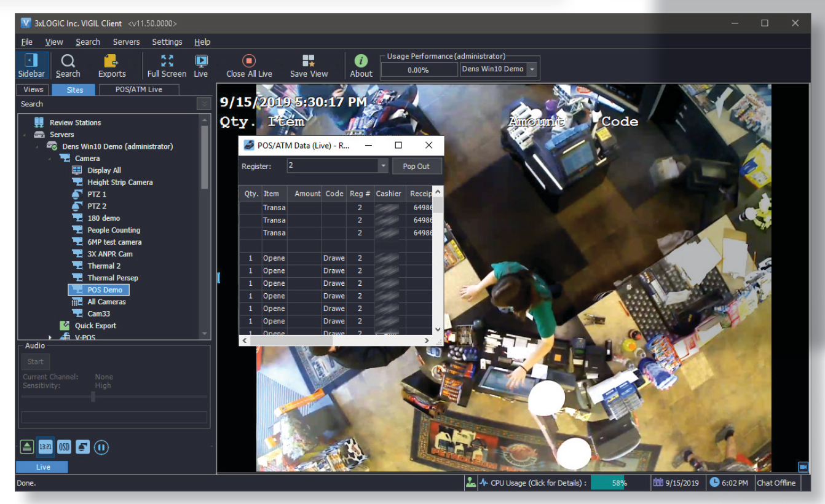Toggle the OSD overlay button

pos(64,447)
